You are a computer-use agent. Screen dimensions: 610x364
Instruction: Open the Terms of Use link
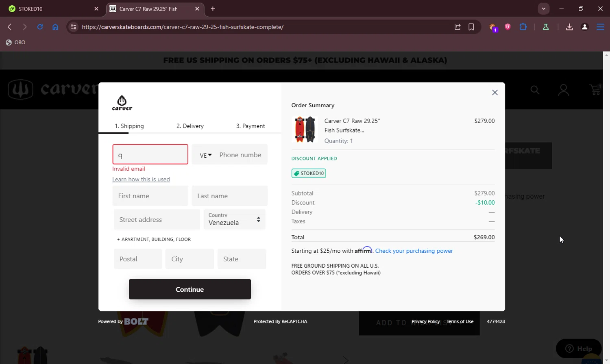tap(460, 321)
